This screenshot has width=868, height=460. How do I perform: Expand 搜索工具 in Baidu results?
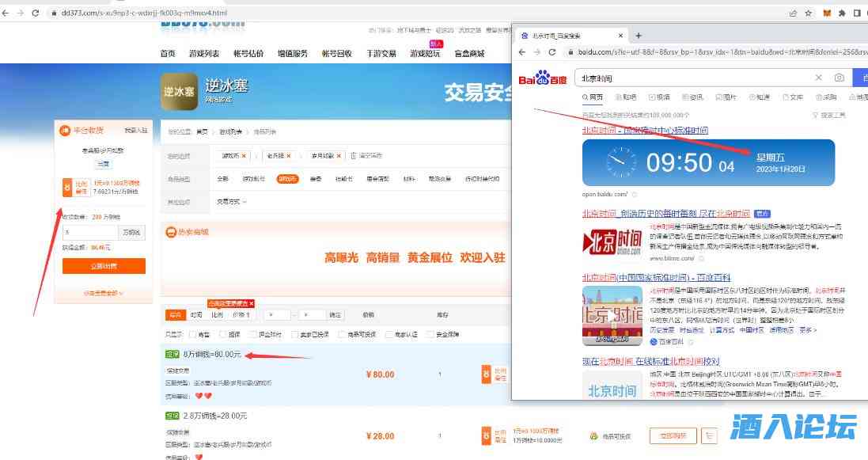point(828,115)
